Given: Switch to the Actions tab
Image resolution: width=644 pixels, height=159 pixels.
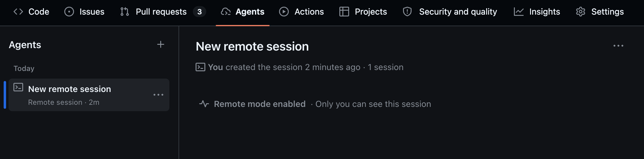Looking at the screenshot, I should [x=309, y=12].
